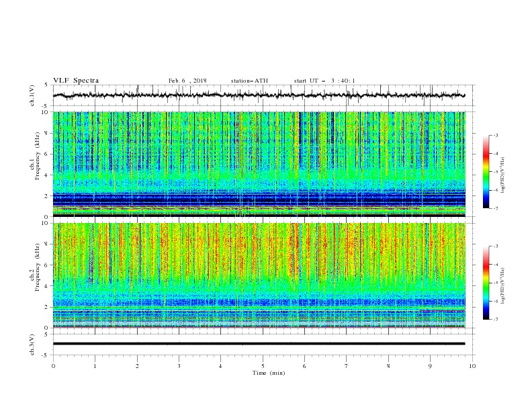Click the "7" tick on the Time axis
This screenshot has width=532, height=411.
tap(347, 366)
